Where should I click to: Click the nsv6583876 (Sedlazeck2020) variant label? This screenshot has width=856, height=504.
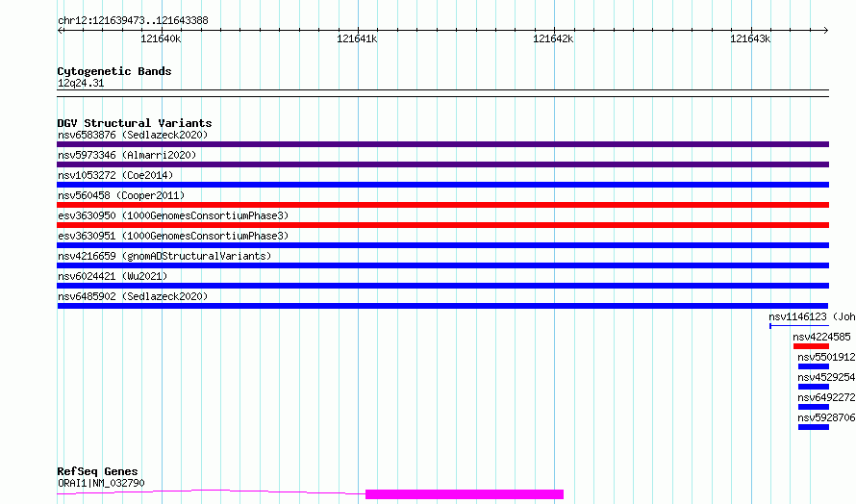(133, 135)
